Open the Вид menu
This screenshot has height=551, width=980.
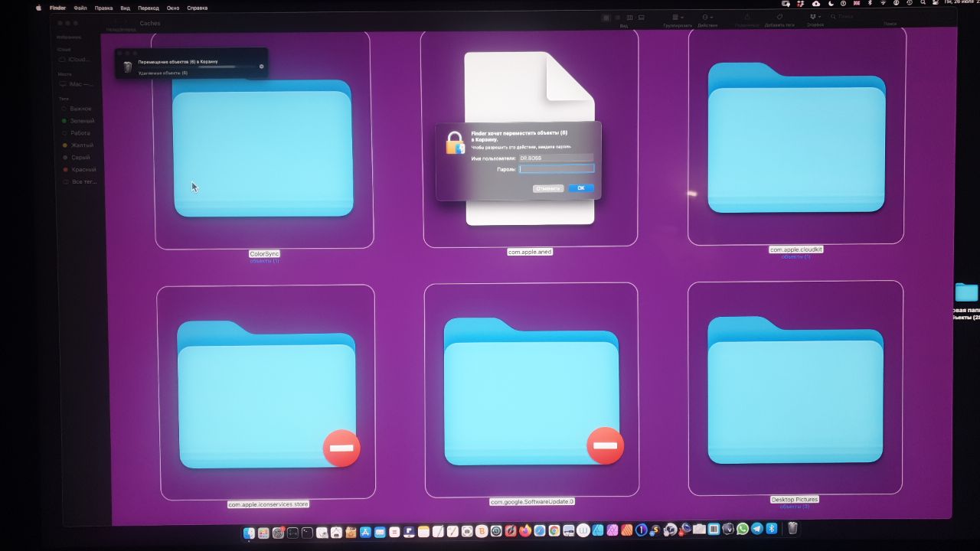click(126, 8)
